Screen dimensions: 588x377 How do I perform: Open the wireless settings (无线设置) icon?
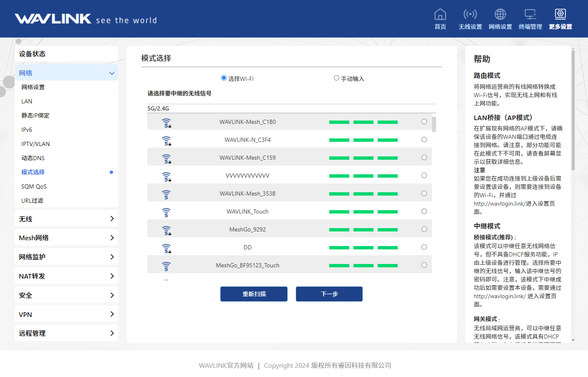(x=470, y=15)
